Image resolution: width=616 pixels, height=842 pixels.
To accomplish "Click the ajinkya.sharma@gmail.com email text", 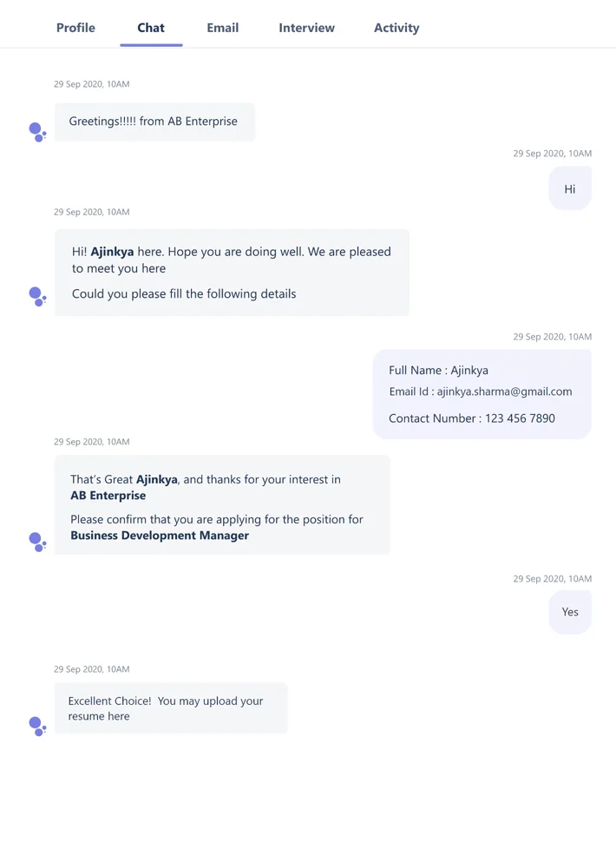I will 504,391.
